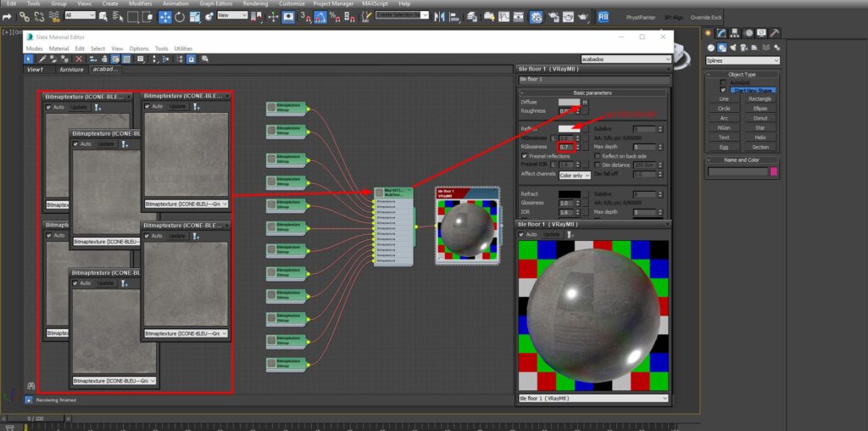Image resolution: width=868 pixels, height=431 pixels.
Task: Click Update in tile floor 1 preview
Action: tap(551, 235)
